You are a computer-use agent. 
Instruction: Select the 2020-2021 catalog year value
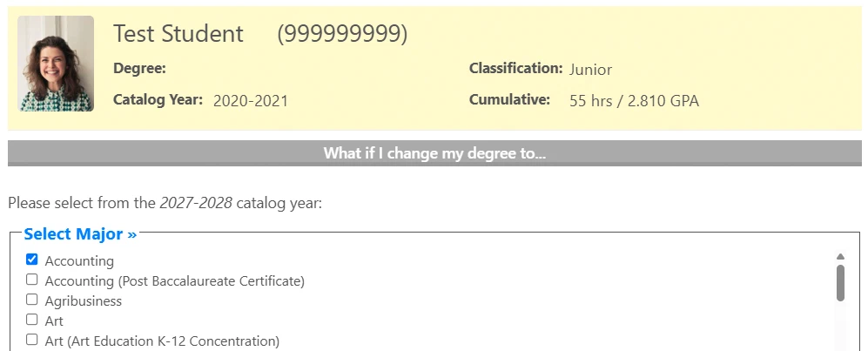pyautogui.click(x=251, y=101)
